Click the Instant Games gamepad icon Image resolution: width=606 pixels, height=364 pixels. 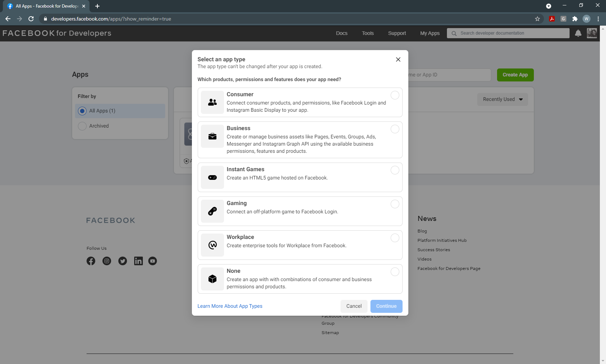(x=212, y=177)
